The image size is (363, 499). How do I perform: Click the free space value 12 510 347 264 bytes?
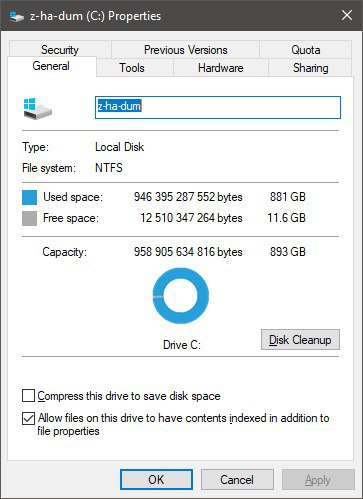191,218
